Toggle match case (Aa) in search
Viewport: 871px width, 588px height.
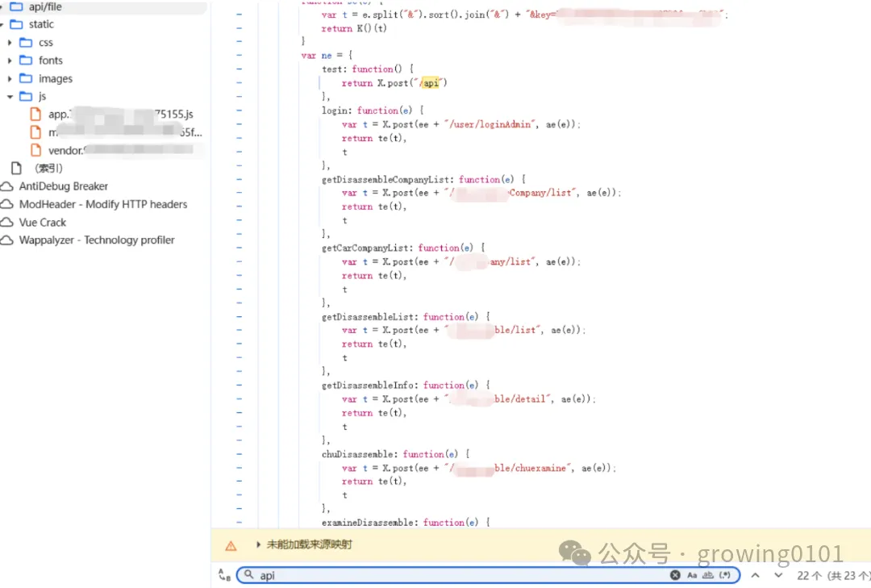(691, 574)
